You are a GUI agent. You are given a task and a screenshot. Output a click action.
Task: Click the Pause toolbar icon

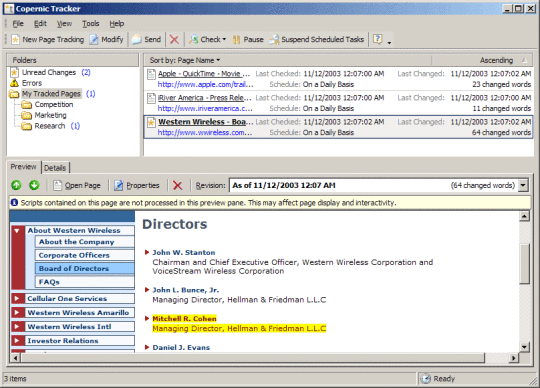click(x=236, y=40)
